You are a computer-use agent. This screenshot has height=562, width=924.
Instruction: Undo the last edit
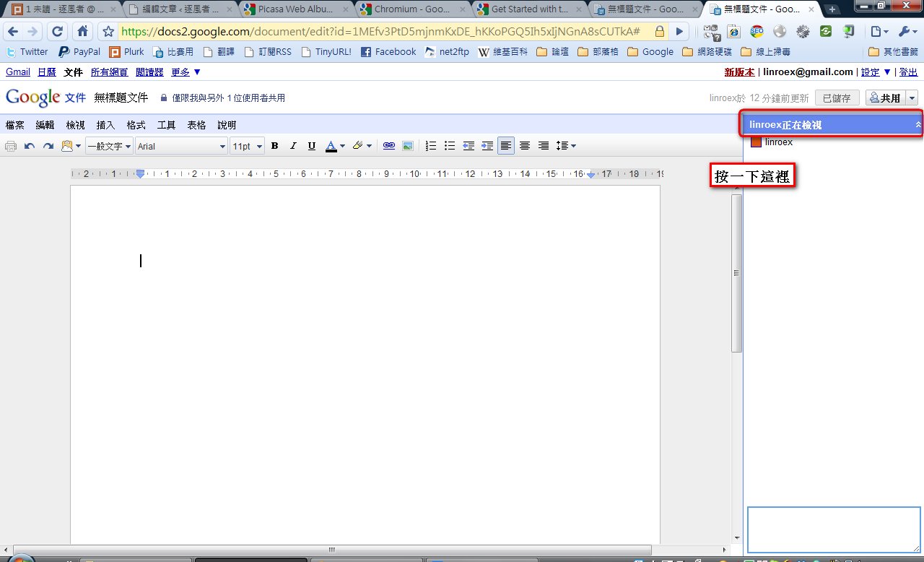30,146
